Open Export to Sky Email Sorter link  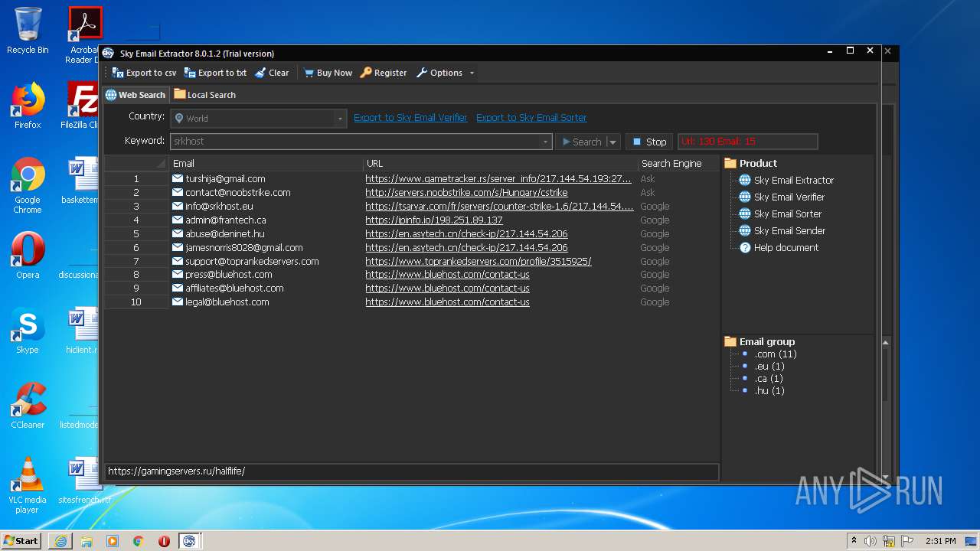click(531, 117)
